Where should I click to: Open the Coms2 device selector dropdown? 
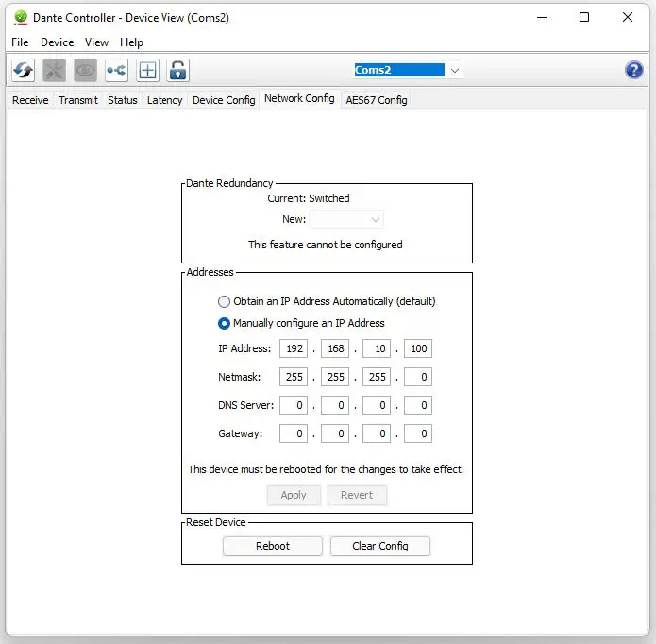(455, 70)
